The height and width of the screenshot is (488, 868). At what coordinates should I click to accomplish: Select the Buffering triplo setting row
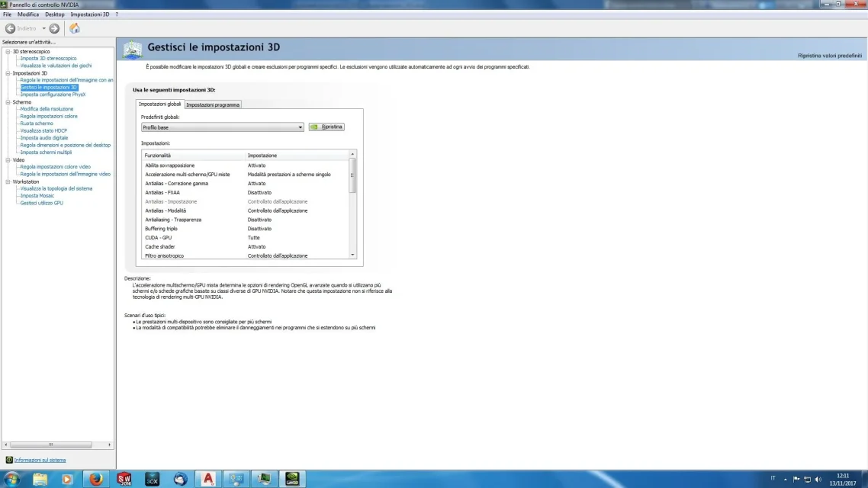(x=246, y=229)
